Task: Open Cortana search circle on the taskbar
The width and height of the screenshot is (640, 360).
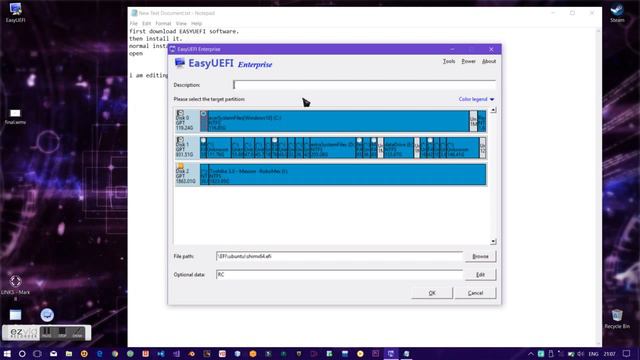Action: [x=22, y=353]
